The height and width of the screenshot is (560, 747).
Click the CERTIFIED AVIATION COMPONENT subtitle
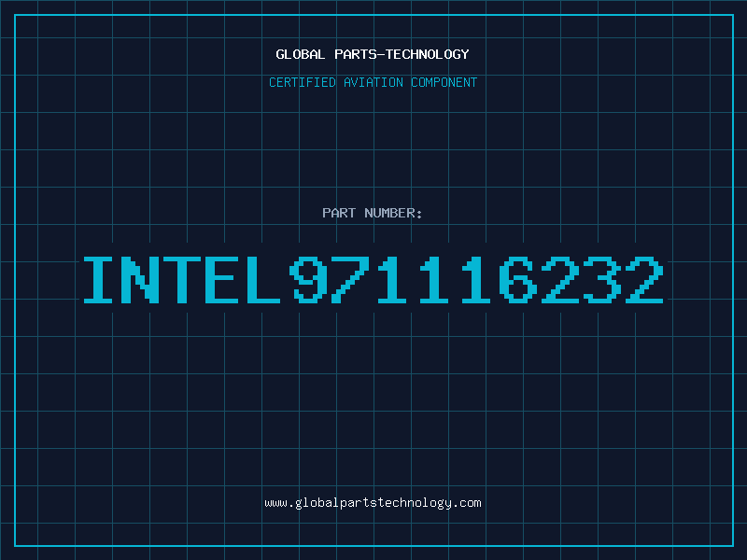pyautogui.click(x=373, y=82)
